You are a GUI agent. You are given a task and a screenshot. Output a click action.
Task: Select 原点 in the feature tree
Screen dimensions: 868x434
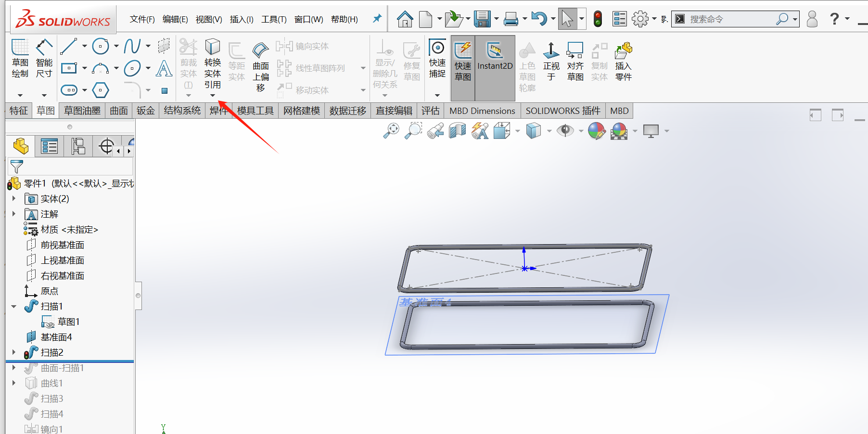tap(49, 291)
